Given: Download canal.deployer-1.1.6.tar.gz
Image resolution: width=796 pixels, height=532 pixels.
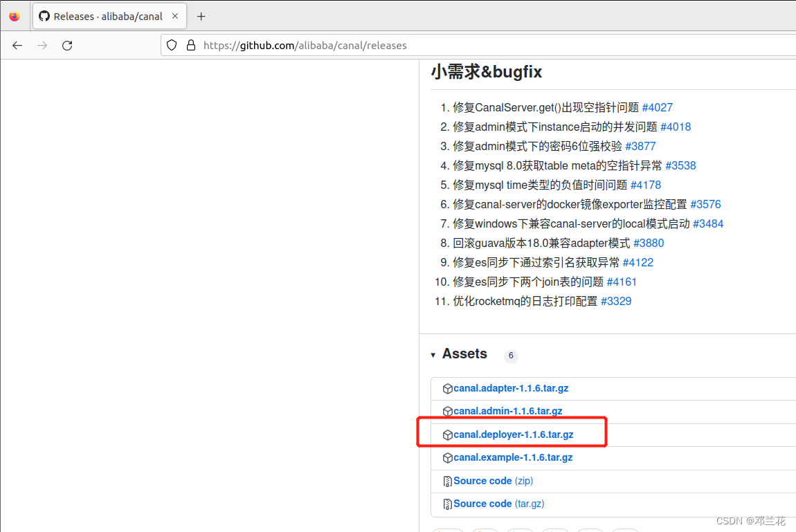Looking at the screenshot, I should (x=513, y=434).
